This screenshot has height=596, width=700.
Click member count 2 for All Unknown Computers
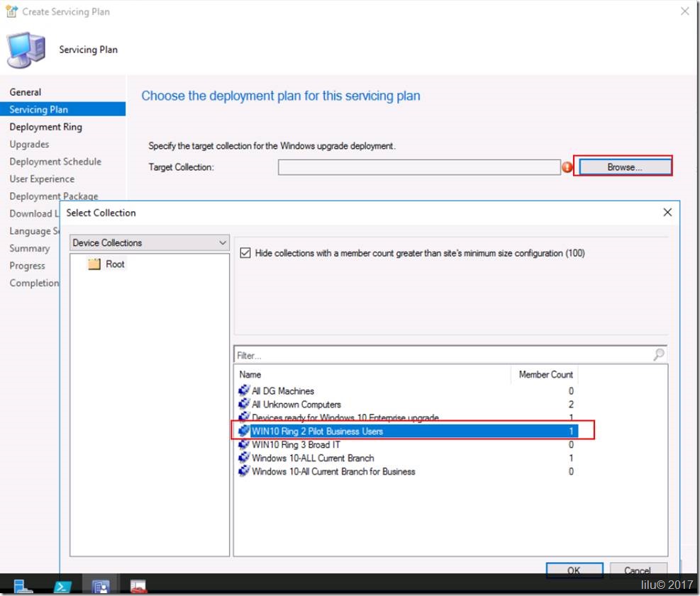570,405
